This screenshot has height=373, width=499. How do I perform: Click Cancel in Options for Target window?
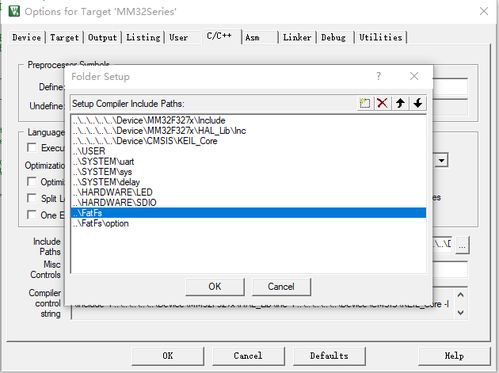point(248,356)
